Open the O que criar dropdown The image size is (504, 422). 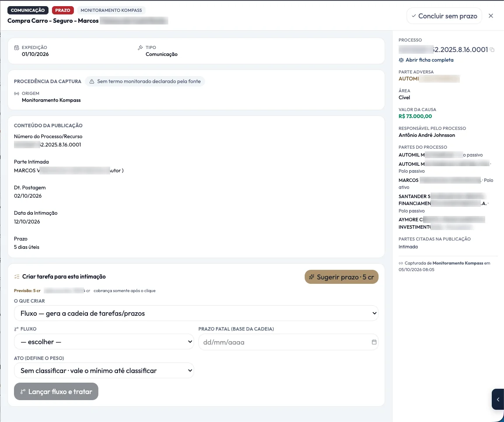[196, 313]
